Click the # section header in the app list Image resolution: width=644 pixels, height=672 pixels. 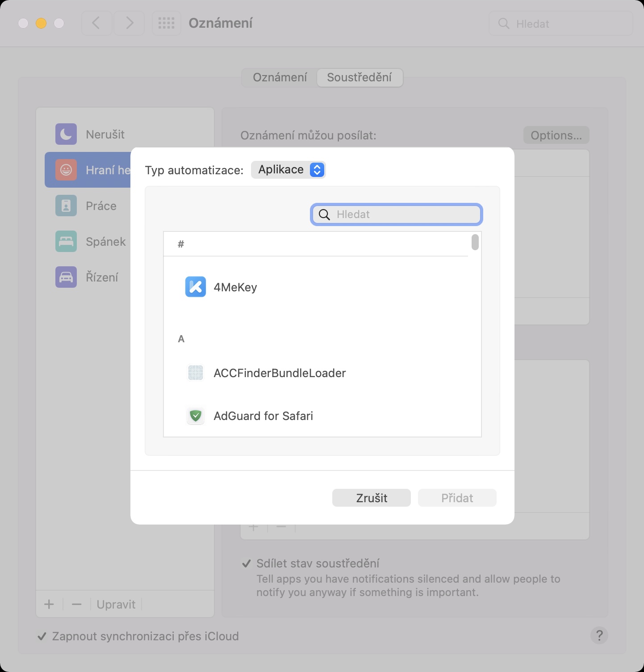(181, 244)
